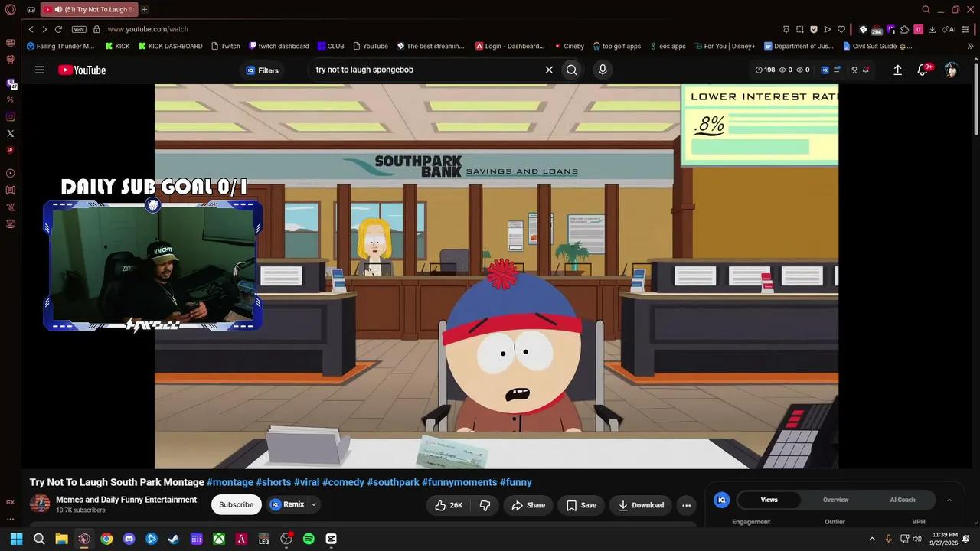
Task: Open the channel name Memes and Daily Funny Entertainment
Action: click(126, 500)
